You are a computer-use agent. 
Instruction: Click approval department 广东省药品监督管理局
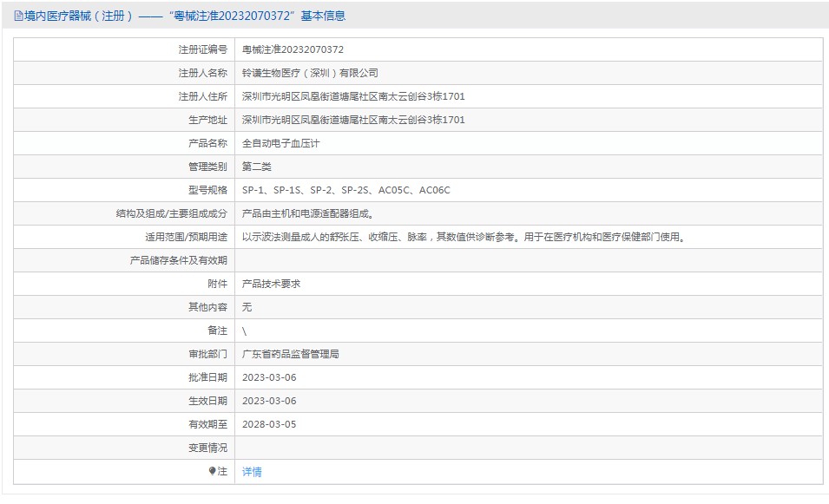pyautogui.click(x=290, y=354)
